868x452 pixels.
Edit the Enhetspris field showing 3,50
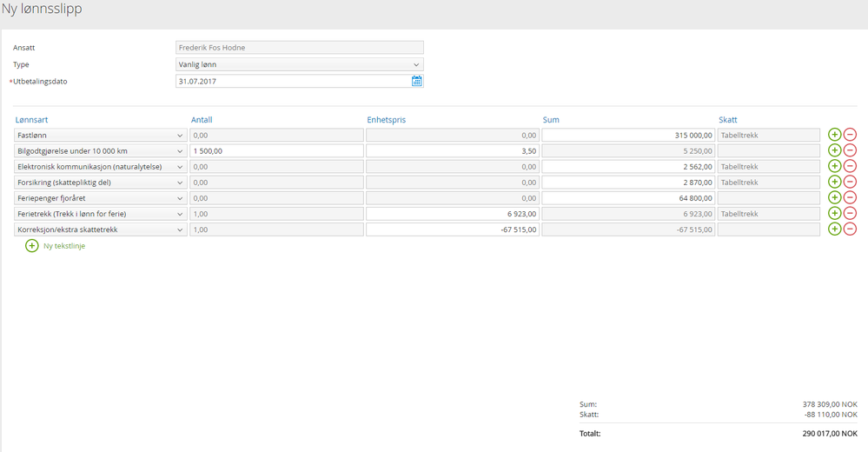pos(453,150)
